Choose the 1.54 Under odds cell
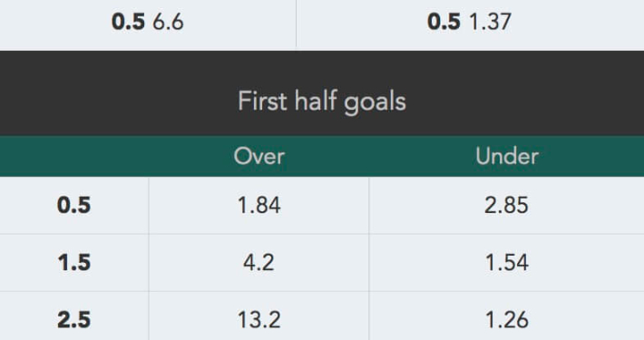The width and height of the screenshot is (644, 340). coord(507,263)
